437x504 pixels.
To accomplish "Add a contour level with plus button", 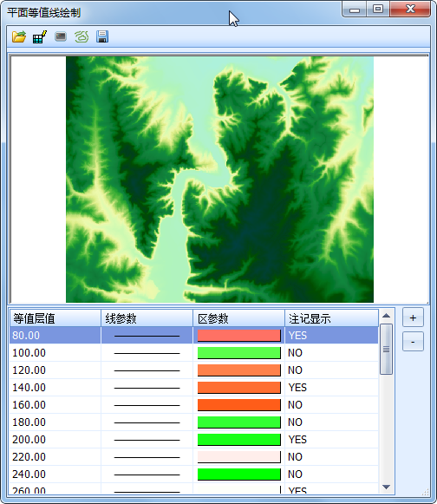I will click(x=413, y=317).
